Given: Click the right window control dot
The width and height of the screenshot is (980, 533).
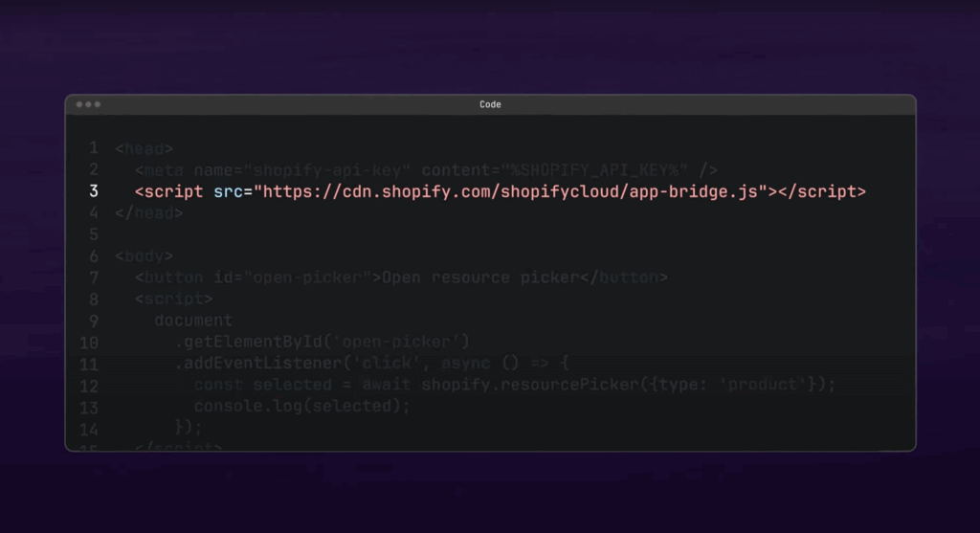Looking at the screenshot, I should 97,104.
